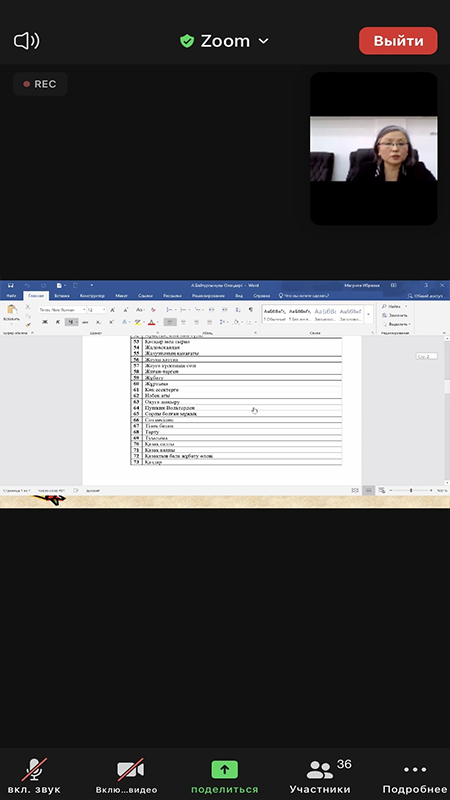Unmute microphone with вкл. звук

tap(34, 776)
